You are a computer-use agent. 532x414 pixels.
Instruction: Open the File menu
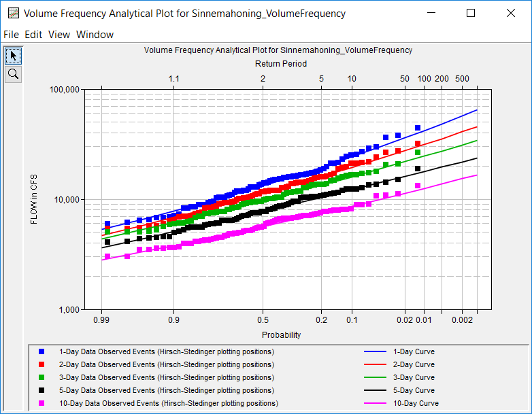(x=11, y=35)
